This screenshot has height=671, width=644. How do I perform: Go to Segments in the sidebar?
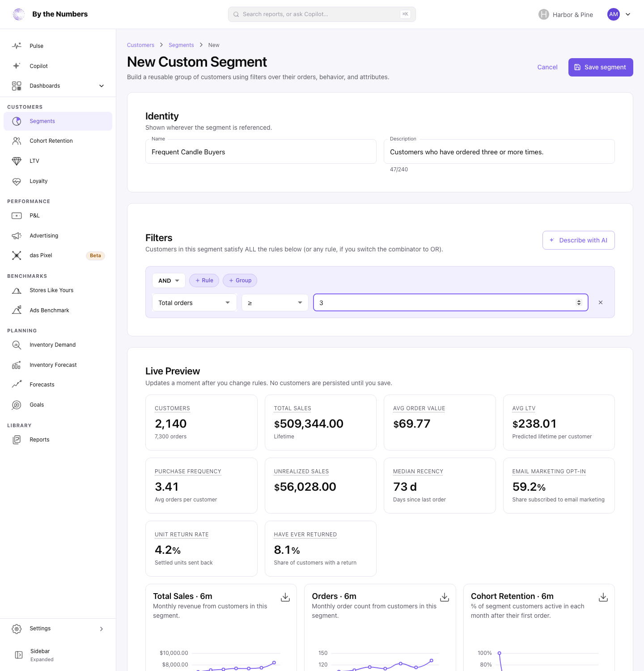[x=58, y=121]
